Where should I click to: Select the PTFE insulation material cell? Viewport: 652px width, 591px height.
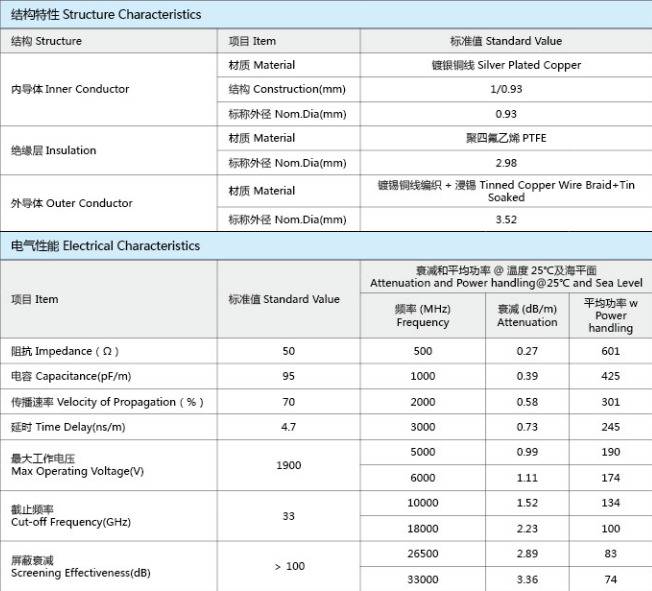point(505,138)
